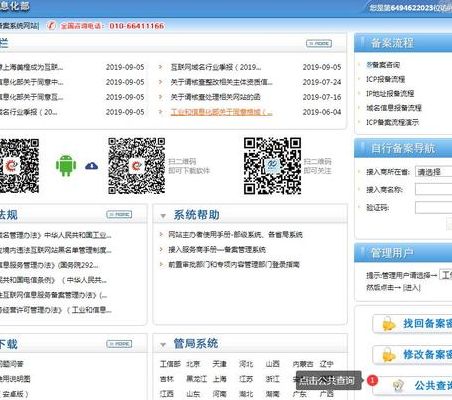Click the MORE button in the 法规 panel
452x400 pixels.
[x=119, y=214]
